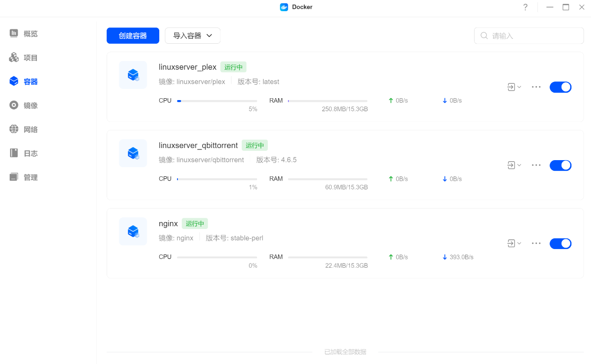Image resolution: width=591 pixels, height=364 pixels.
Task: Click the nginx RAM usage bar
Action: coord(327,257)
